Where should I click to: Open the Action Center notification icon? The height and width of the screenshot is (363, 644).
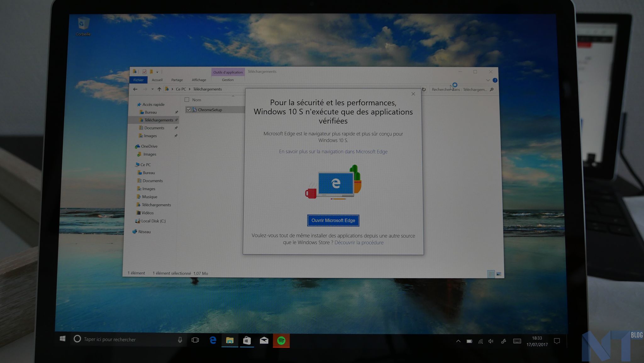coord(557,341)
